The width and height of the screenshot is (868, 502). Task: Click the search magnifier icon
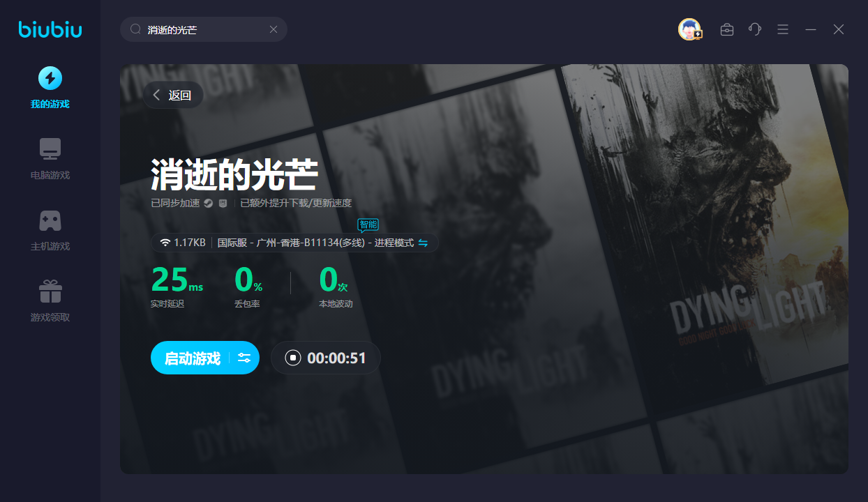point(136,29)
